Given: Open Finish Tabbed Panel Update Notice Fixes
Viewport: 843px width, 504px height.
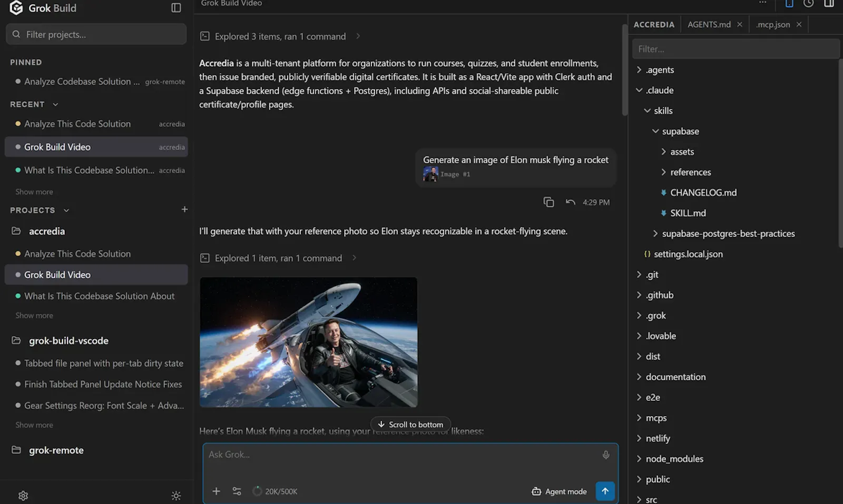Looking at the screenshot, I should 100,384.
